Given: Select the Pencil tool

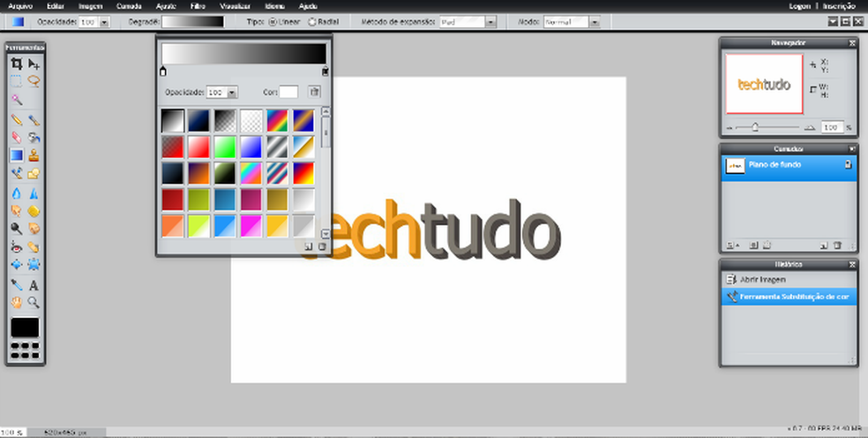Looking at the screenshot, I should pos(17,120).
